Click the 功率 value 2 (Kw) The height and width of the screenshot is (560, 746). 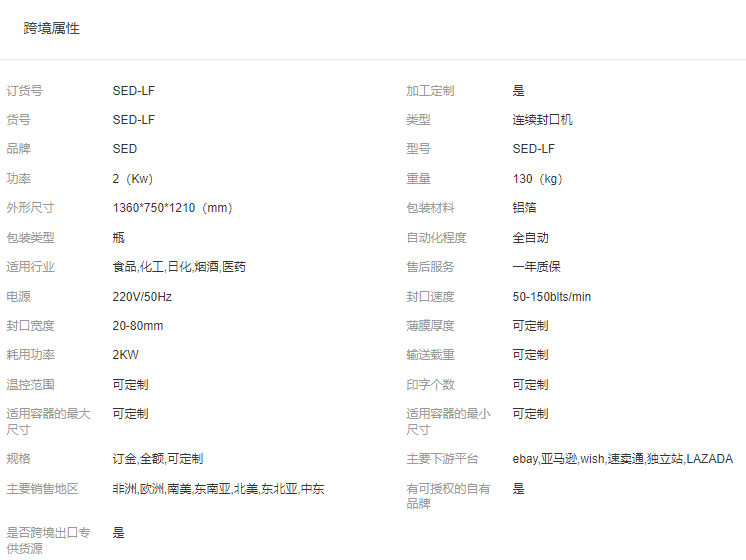pos(132,179)
